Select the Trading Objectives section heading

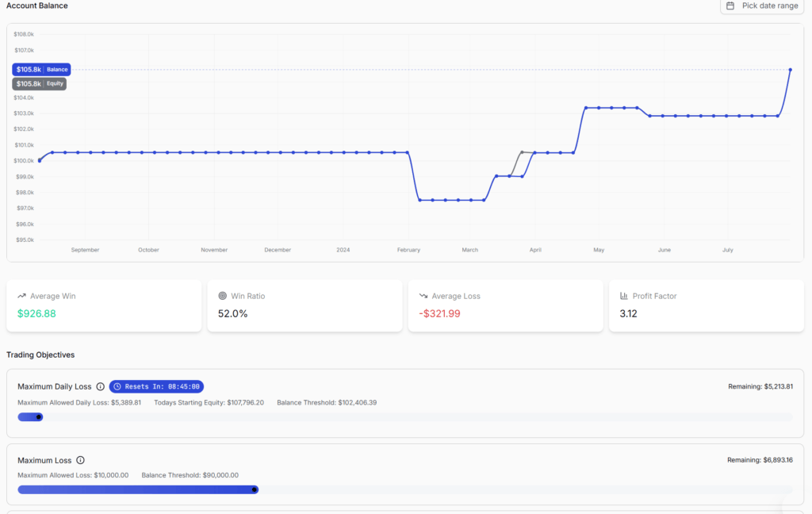pyautogui.click(x=41, y=355)
